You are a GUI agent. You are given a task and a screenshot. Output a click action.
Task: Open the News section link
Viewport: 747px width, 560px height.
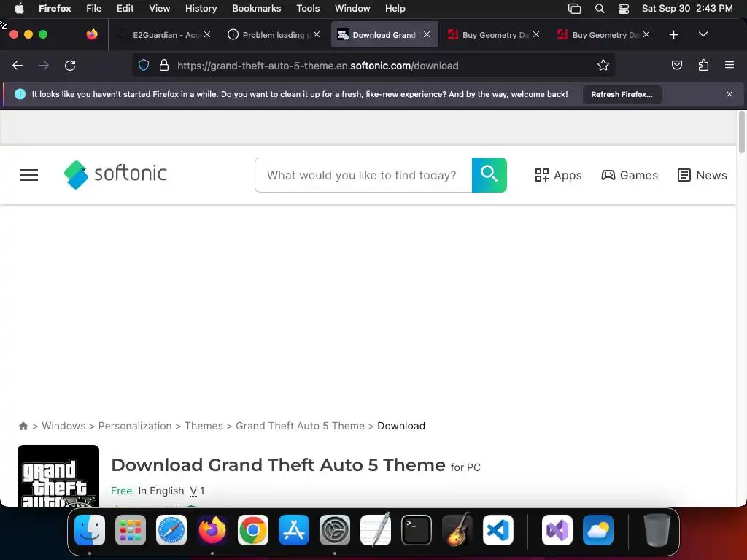pyautogui.click(x=703, y=175)
